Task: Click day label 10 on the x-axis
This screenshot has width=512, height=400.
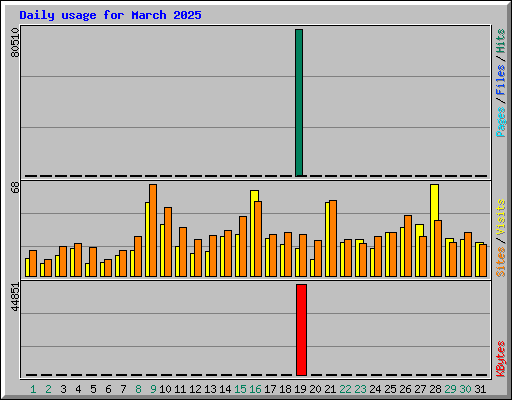Action: 165,389
